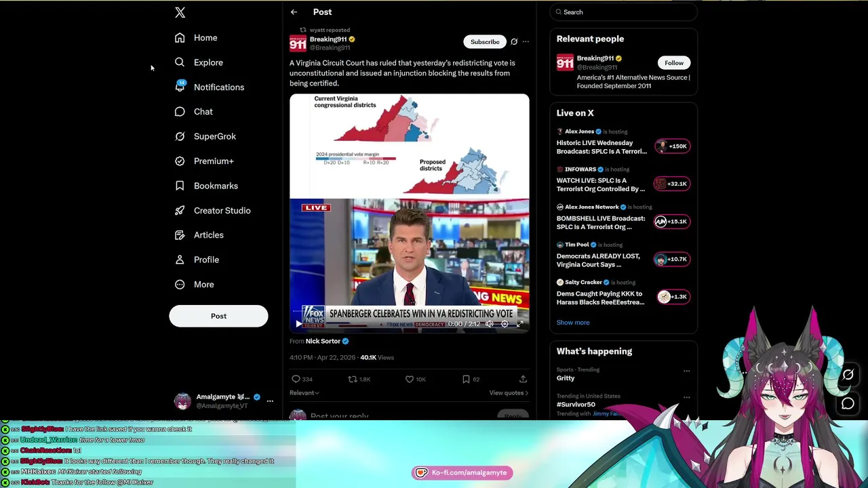Click the +150K listeners badge

pyautogui.click(x=672, y=146)
